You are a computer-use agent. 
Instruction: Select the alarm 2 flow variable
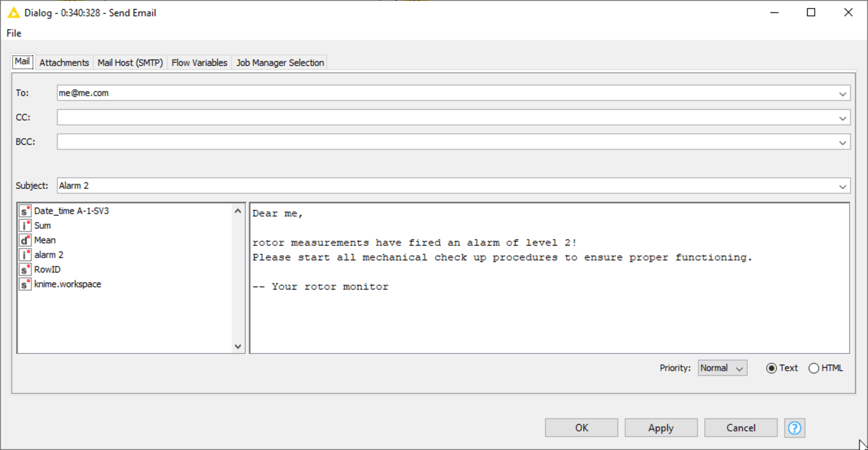49,255
